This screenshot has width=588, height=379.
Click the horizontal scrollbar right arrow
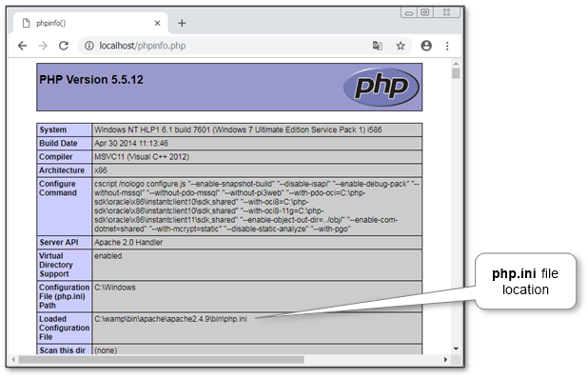point(445,360)
